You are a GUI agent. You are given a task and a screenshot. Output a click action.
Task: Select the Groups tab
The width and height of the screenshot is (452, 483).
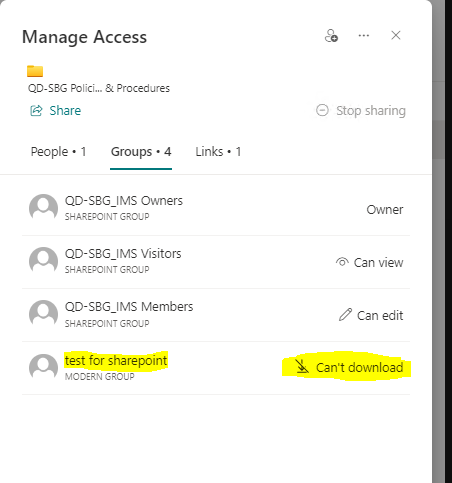click(x=141, y=152)
